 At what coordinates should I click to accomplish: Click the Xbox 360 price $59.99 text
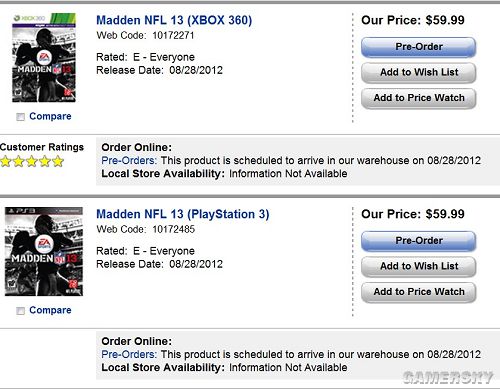(445, 20)
